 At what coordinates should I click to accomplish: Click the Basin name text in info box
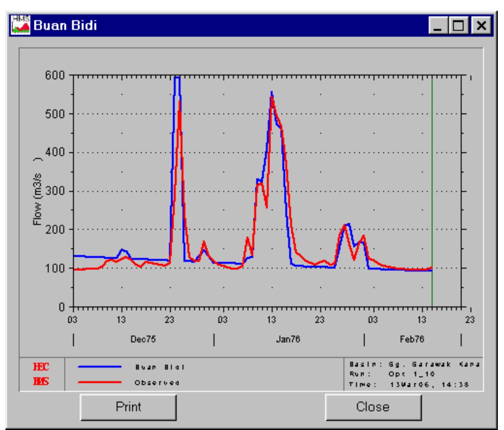(414, 364)
